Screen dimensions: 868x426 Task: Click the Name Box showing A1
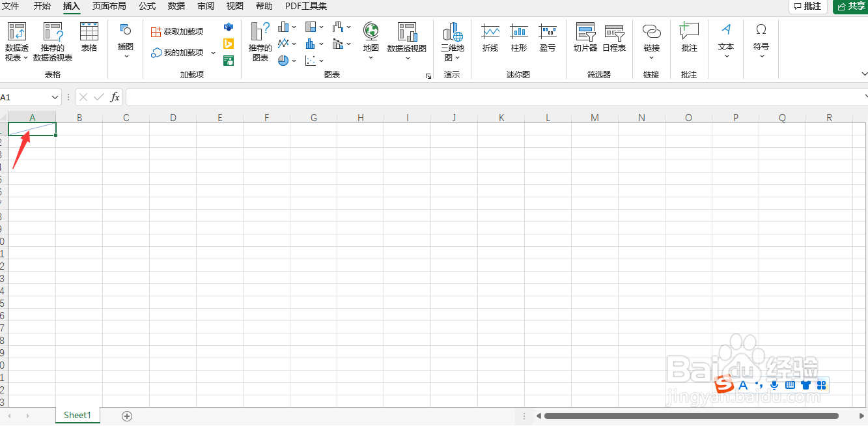25,97
